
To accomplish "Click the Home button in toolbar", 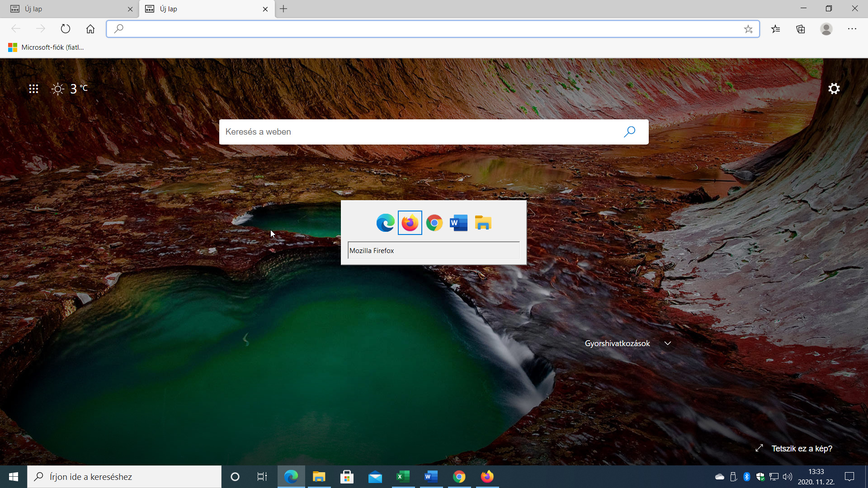I will pyautogui.click(x=90, y=29).
